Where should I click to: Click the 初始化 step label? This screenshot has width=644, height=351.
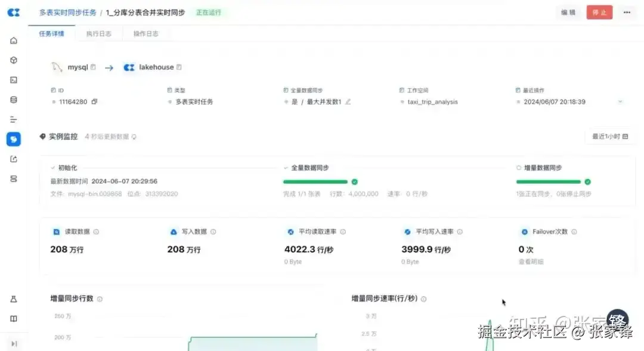[x=67, y=167]
